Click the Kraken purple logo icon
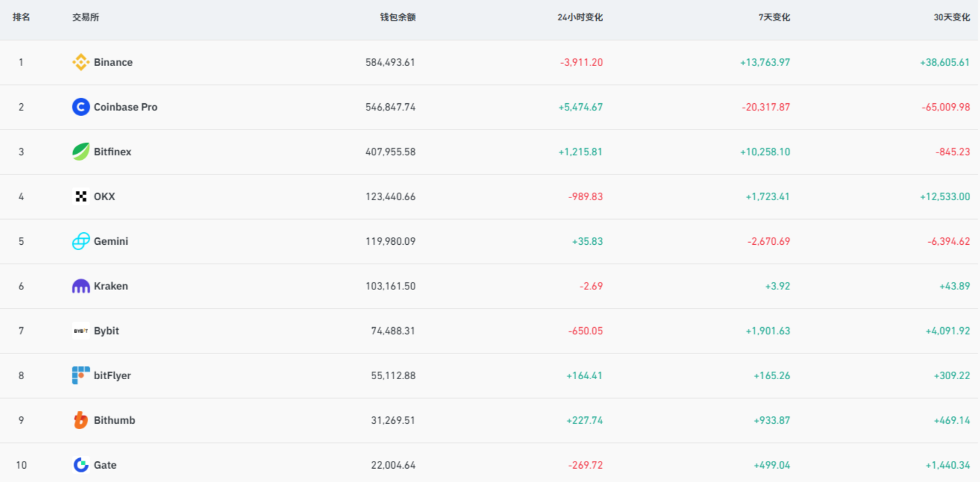This screenshot has width=980, height=482. (81, 286)
